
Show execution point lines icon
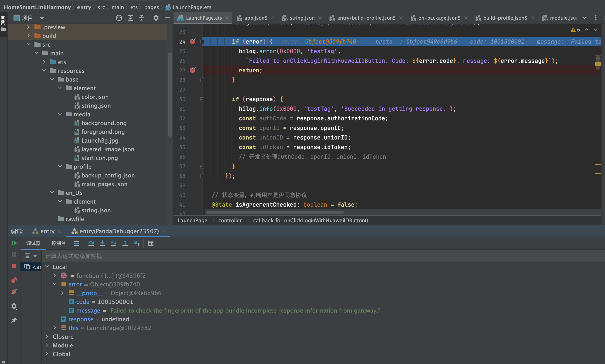click(x=76, y=243)
